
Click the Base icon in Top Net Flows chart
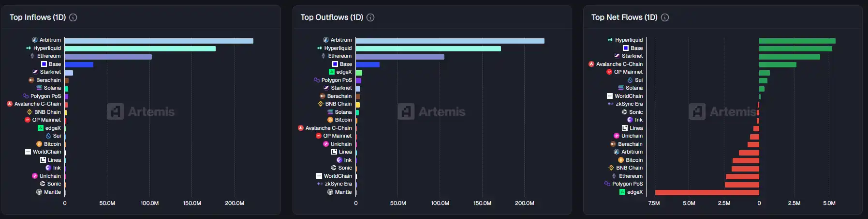pyautogui.click(x=626, y=48)
